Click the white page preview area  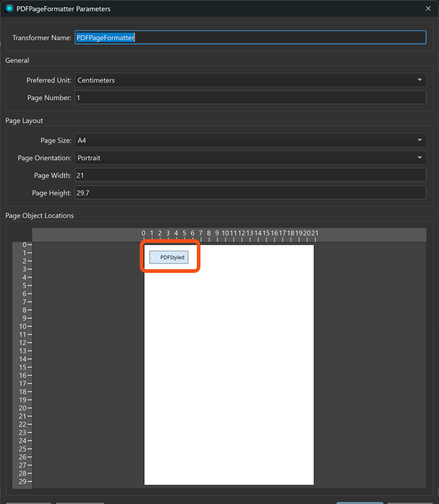pyautogui.click(x=229, y=365)
